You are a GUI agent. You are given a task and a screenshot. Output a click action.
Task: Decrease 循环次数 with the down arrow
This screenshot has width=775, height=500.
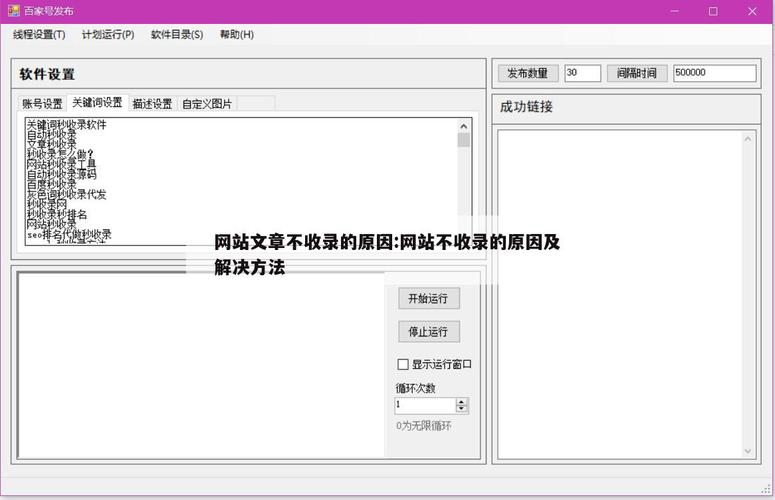462,410
